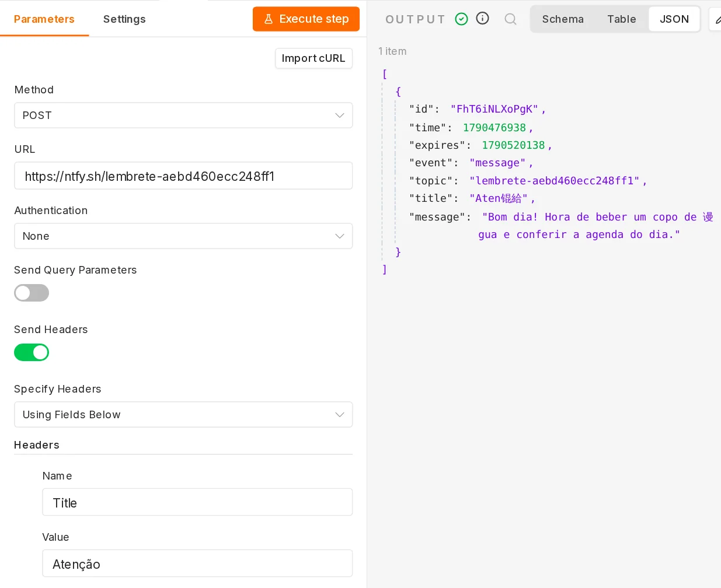Expand the Authentication dropdown set to None
The image size is (721, 588).
[183, 236]
